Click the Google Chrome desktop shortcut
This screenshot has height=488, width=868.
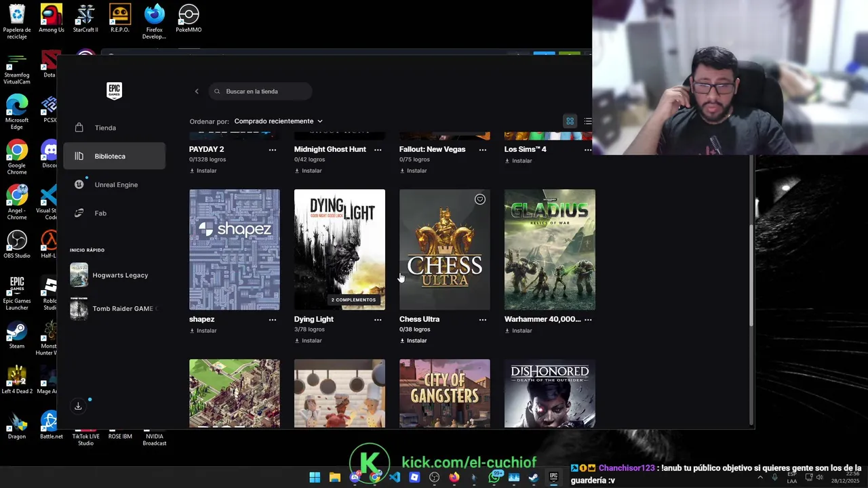[17, 157]
